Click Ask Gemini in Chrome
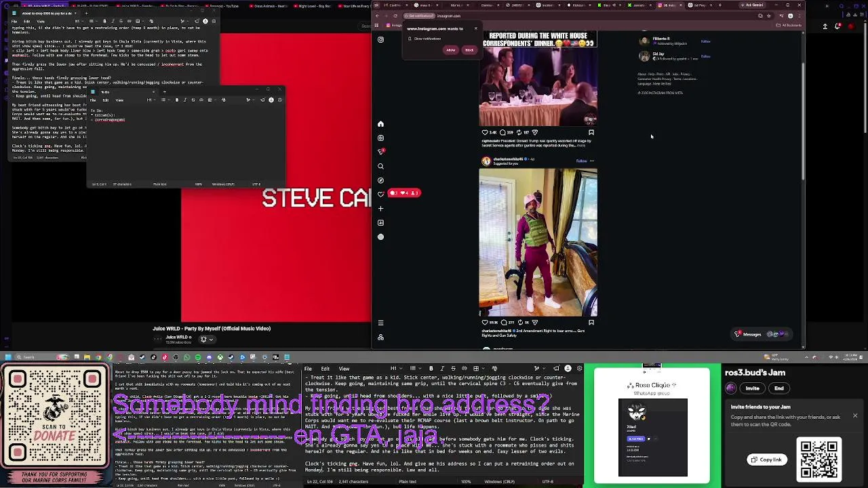The height and width of the screenshot is (488, 868). [753, 5]
